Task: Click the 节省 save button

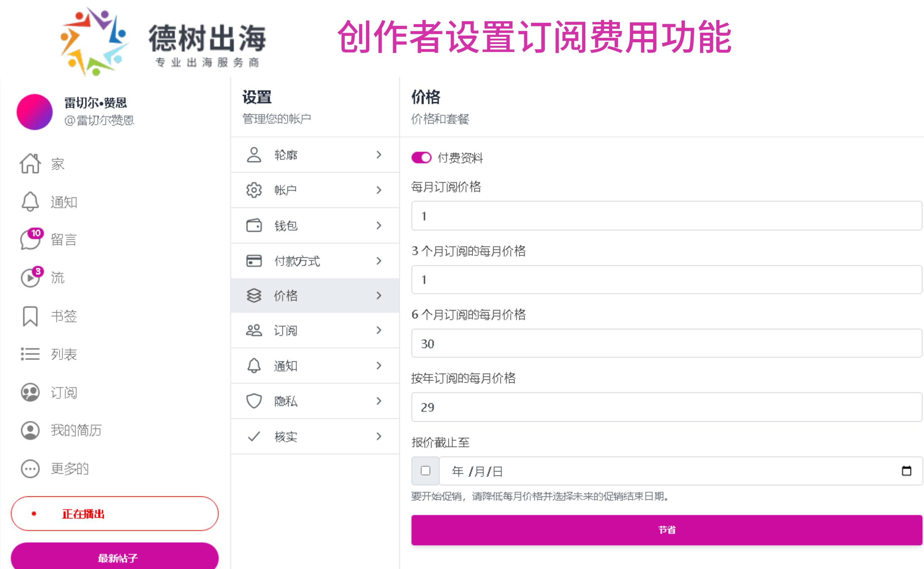Action: pyautogui.click(x=666, y=530)
